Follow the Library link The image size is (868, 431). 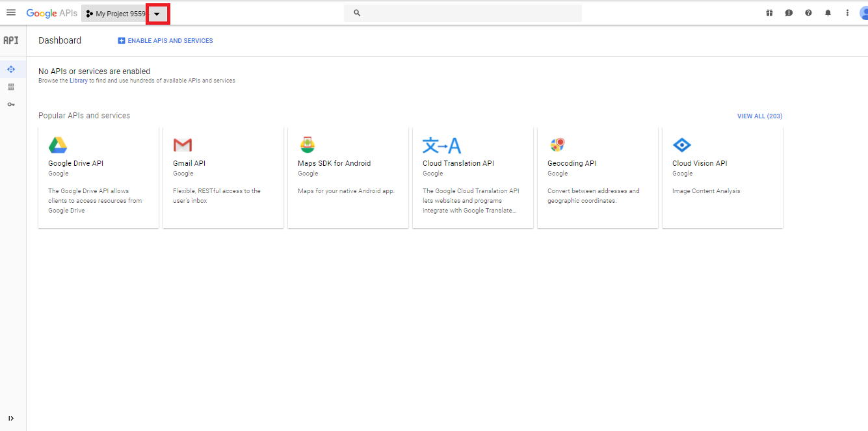coord(79,81)
